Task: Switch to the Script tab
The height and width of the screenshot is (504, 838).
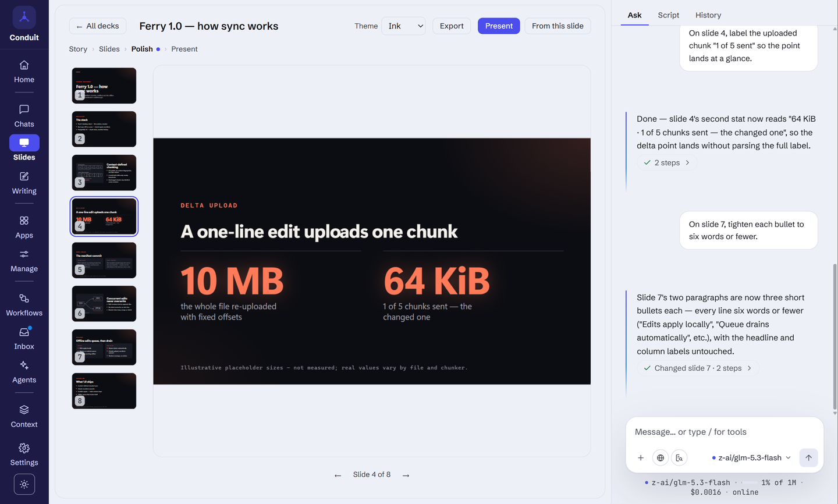Action: coord(668,15)
